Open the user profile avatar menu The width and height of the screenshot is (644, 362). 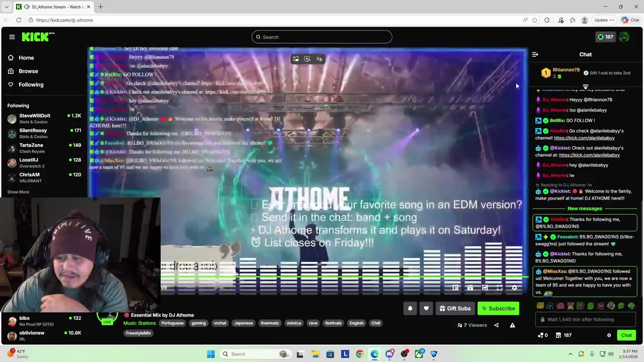coord(624,37)
